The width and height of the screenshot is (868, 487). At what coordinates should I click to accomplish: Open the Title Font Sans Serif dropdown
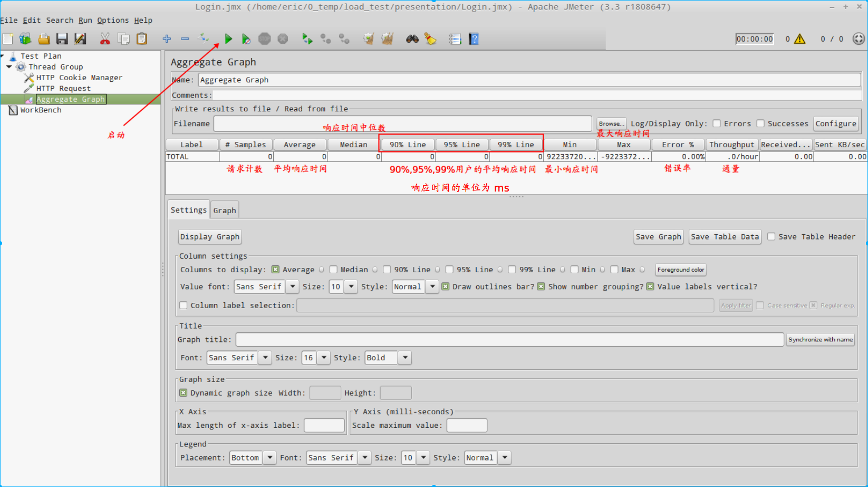[265, 358]
